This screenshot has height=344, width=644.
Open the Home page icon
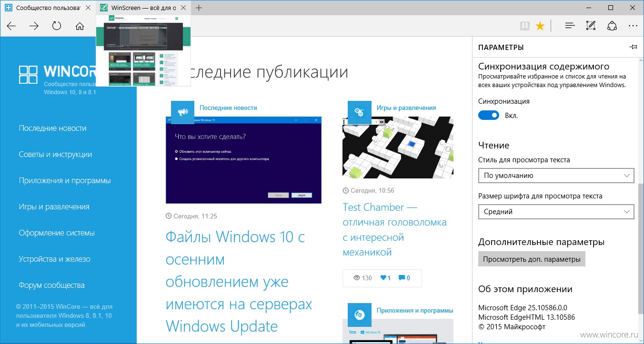[80, 26]
